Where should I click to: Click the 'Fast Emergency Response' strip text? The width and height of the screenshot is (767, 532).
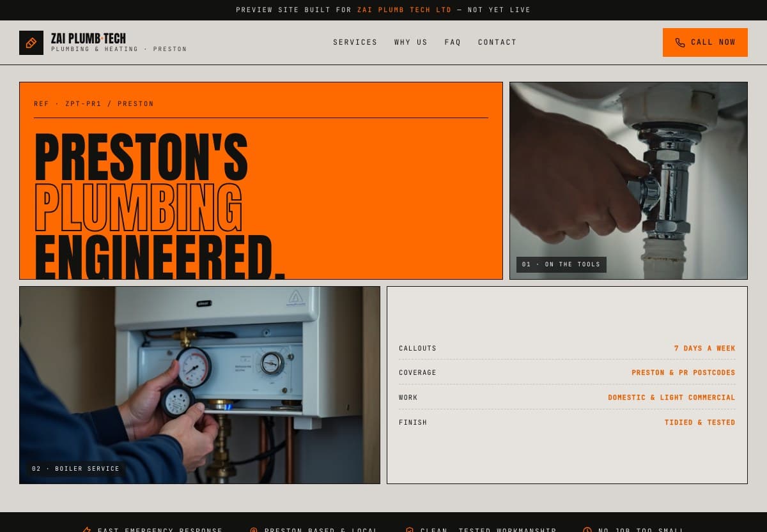point(160,529)
